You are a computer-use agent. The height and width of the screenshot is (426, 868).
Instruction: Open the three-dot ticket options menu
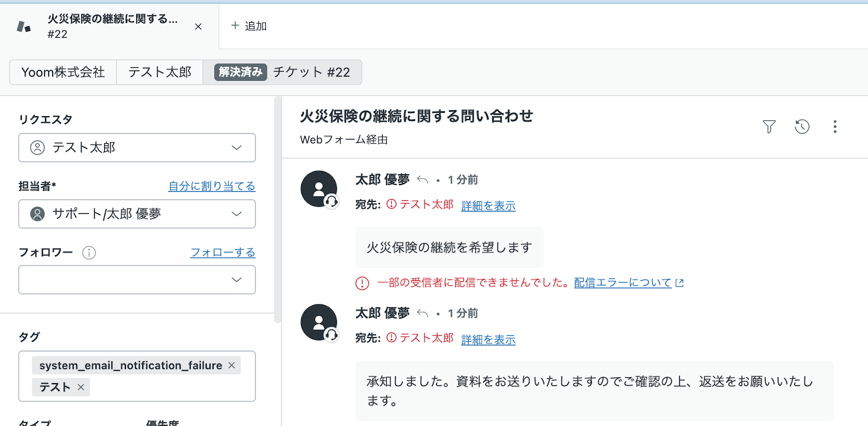point(835,126)
